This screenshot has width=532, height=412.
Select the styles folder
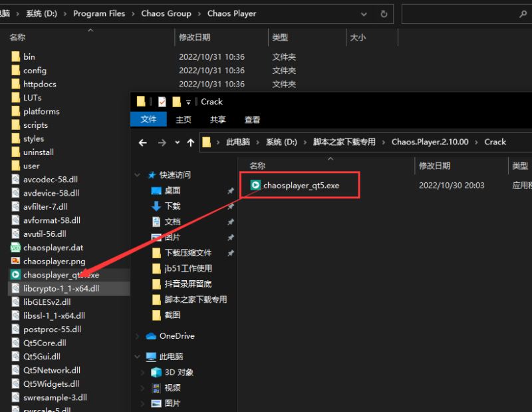34,138
